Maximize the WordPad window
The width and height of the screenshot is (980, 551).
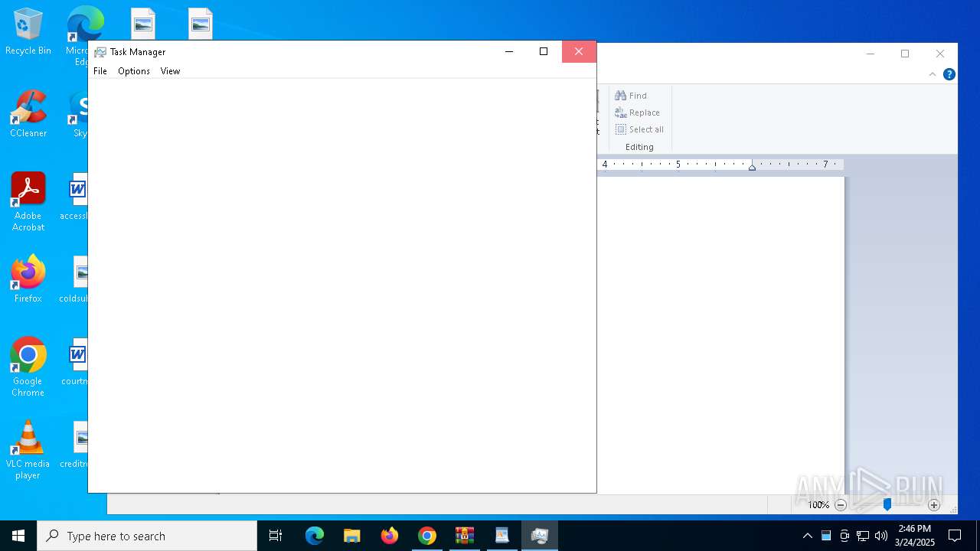point(905,54)
